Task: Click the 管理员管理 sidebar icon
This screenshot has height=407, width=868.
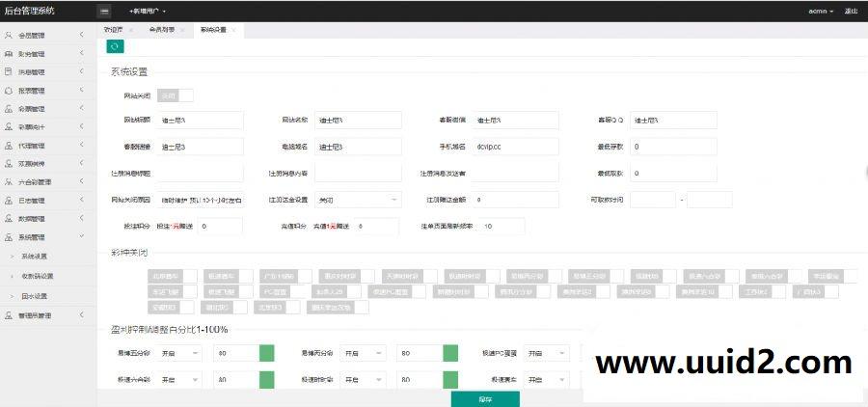Action: tap(9, 315)
